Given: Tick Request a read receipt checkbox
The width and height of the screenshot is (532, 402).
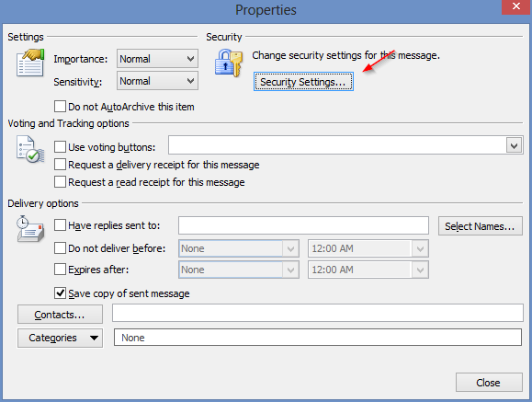Looking at the screenshot, I should 60,182.
